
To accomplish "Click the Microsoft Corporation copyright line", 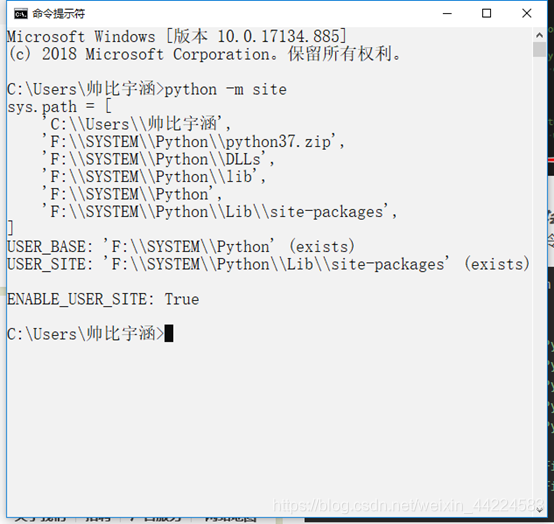I will coord(204,54).
